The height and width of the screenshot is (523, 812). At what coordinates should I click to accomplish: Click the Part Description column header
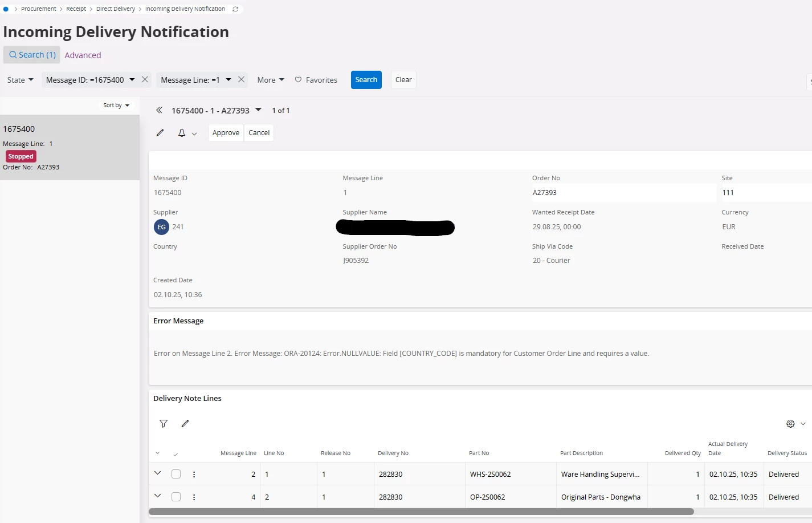click(x=581, y=453)
